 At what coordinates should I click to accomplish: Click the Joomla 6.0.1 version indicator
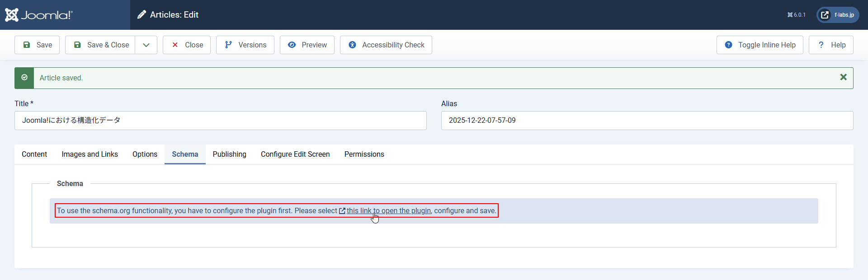pyautogui.click(x=797, y=15)
